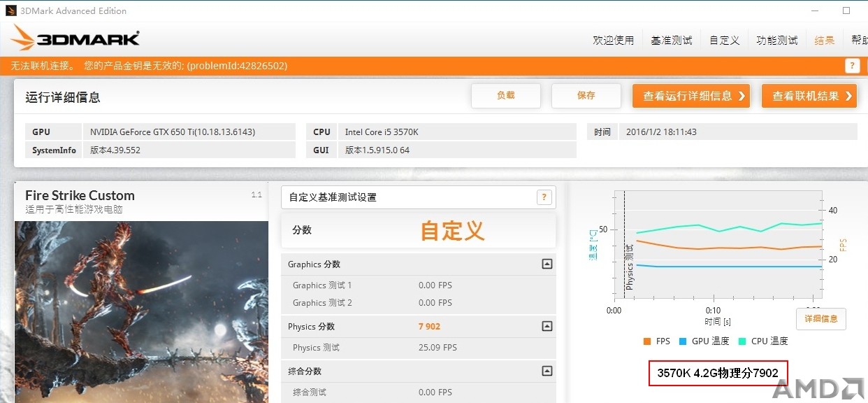Open 查看联机结果

pyautogui.click(x=809, y=96)
